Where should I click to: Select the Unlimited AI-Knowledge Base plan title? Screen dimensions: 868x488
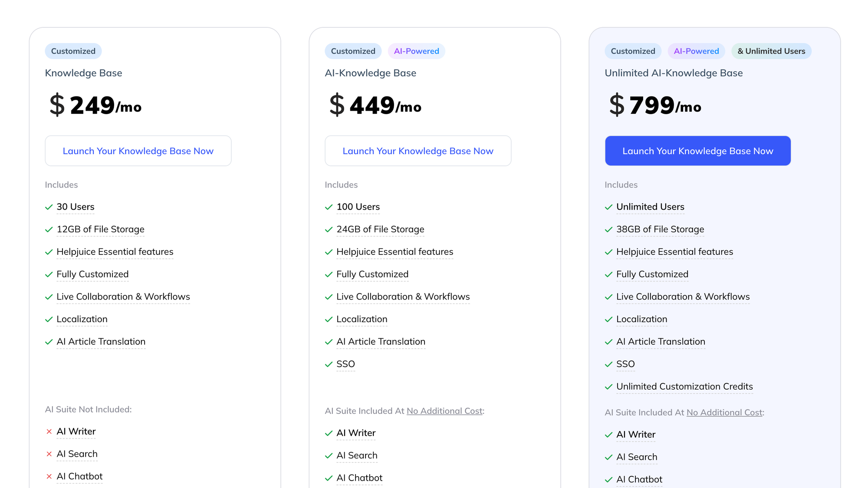(x=674, y=73)
